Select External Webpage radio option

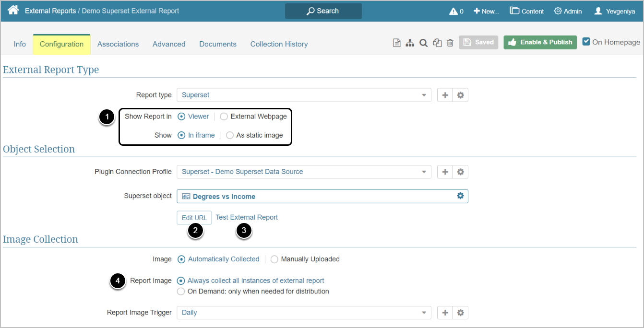224,117
